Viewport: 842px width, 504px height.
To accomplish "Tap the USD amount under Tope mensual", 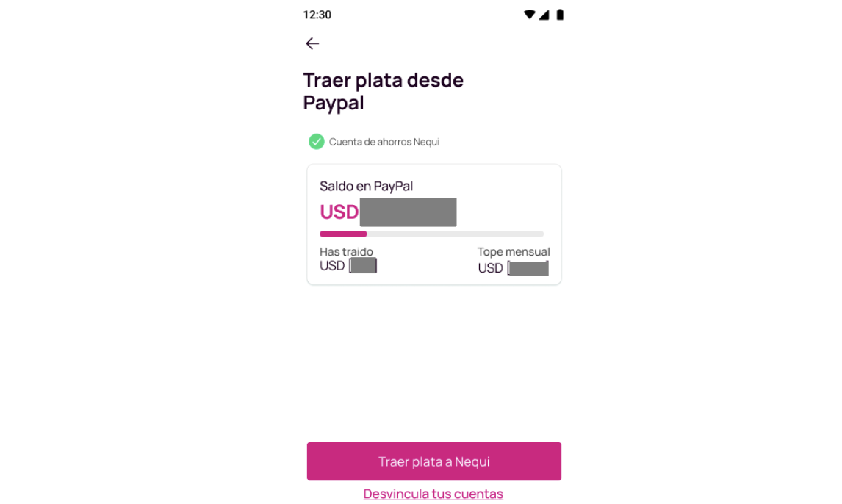I will pyautogui.click(x=513, y=268).
